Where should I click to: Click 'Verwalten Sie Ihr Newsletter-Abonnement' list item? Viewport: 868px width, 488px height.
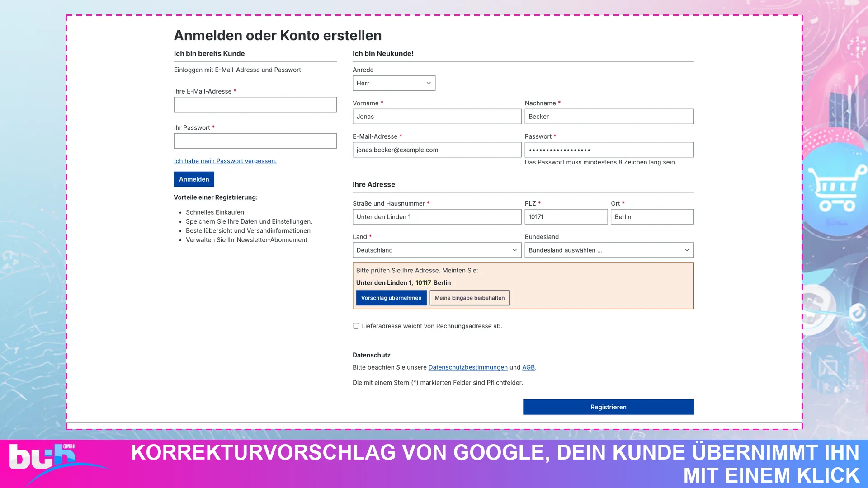tap(246, 240)
